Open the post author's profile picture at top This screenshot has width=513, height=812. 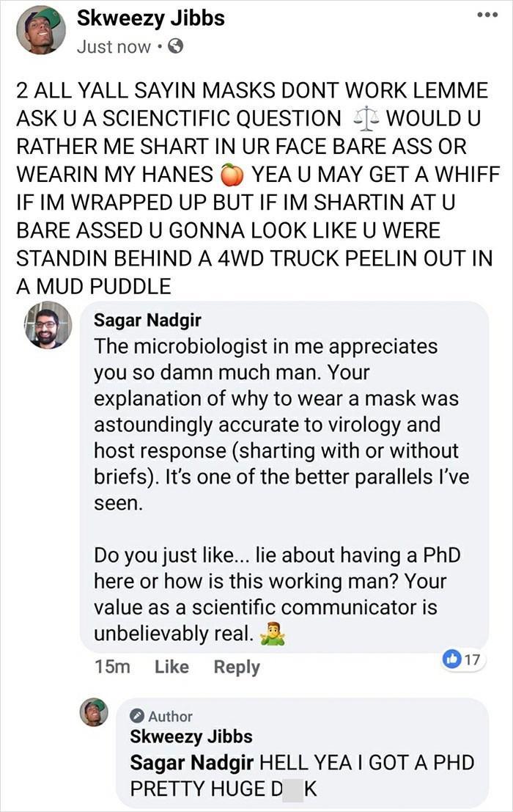pos(40,29)
